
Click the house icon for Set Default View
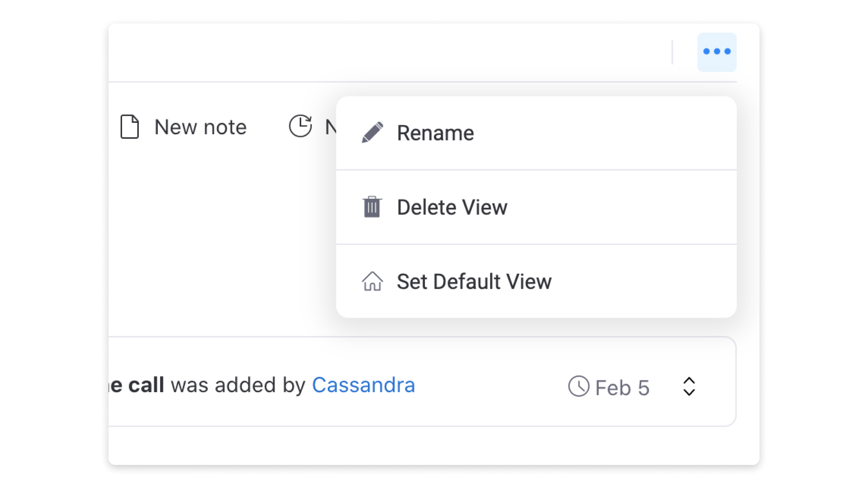[373, 281]
